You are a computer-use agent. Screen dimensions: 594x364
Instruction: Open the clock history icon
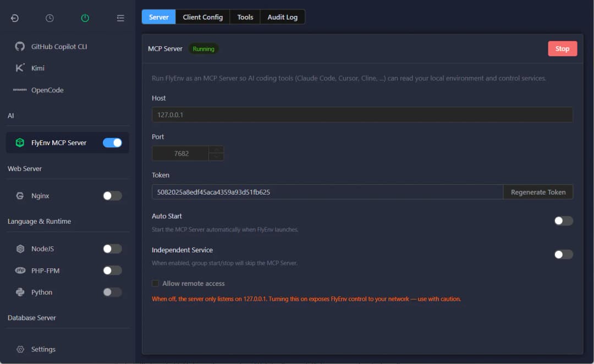(50, 18)
